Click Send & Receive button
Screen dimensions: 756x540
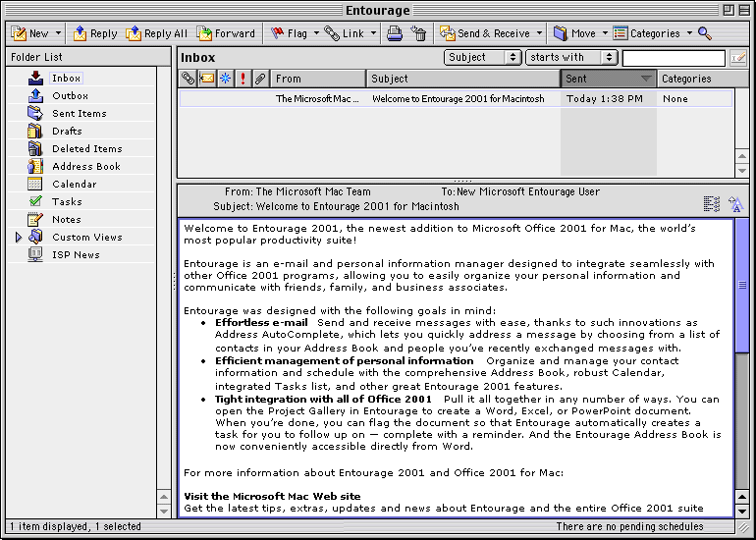tap(484, 33)
